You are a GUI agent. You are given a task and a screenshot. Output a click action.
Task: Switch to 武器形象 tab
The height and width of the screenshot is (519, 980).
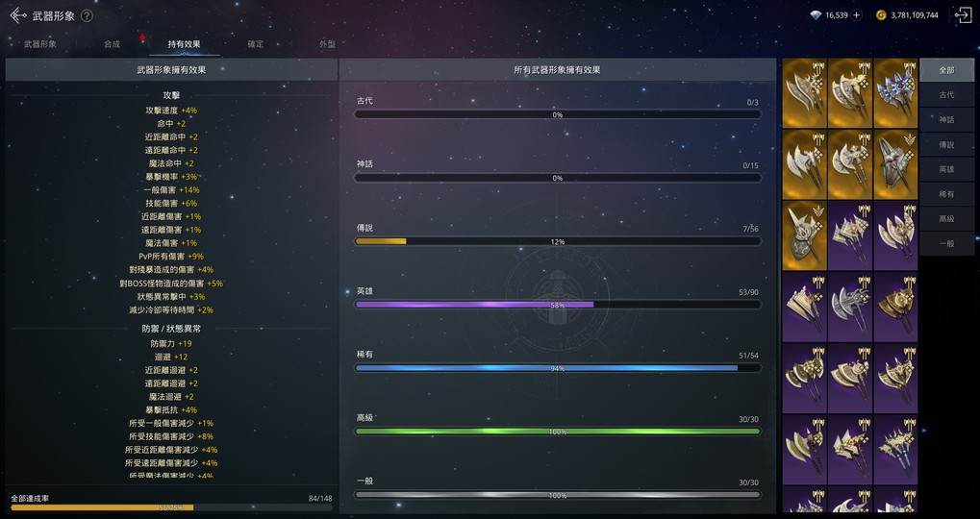click(40, 44)
